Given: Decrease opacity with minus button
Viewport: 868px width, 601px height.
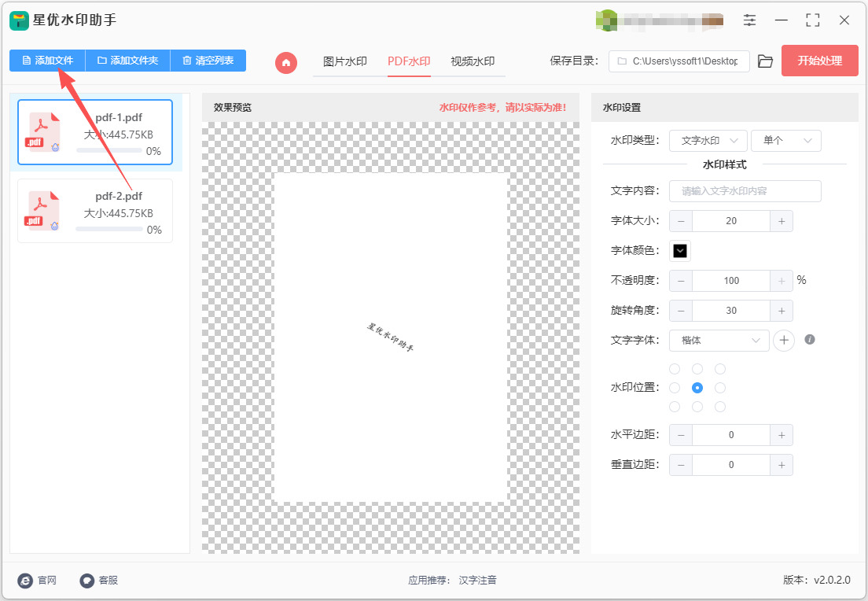Looking at the screenshot, I should pyautogui.click(x=681, y=281).
